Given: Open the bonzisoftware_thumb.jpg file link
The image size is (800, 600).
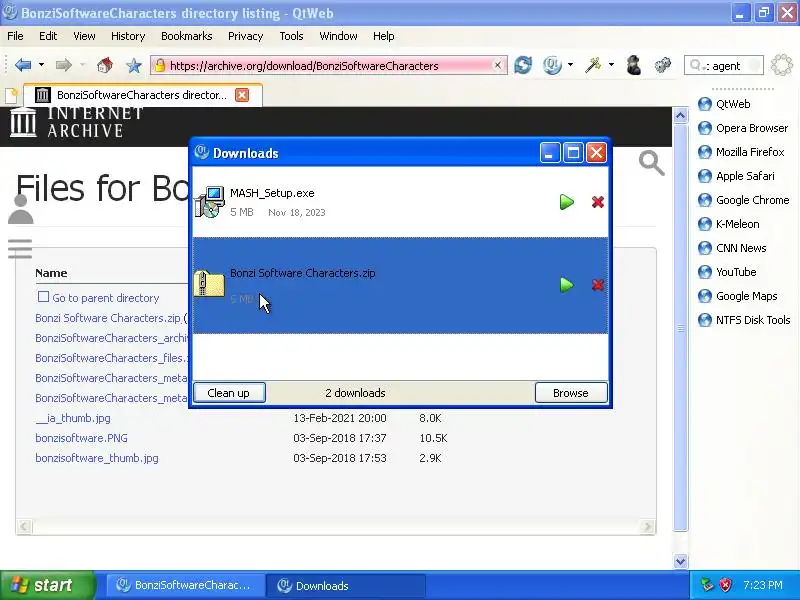Looking at the screenshot, I should pyautogui.click(x=97, y=458).
